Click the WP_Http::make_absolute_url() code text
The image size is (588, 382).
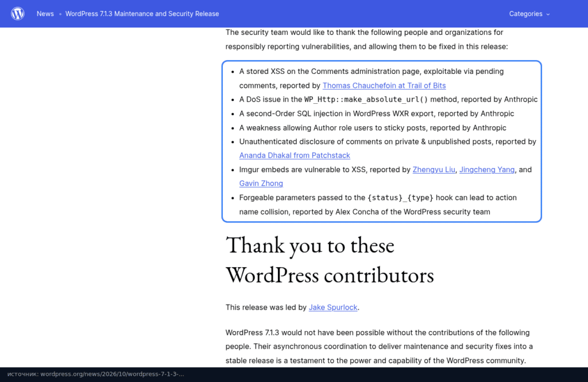coord(366,100)
